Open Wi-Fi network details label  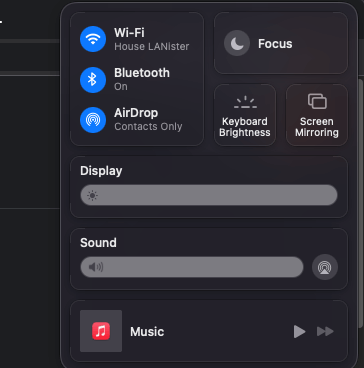(x=129, y=33)
